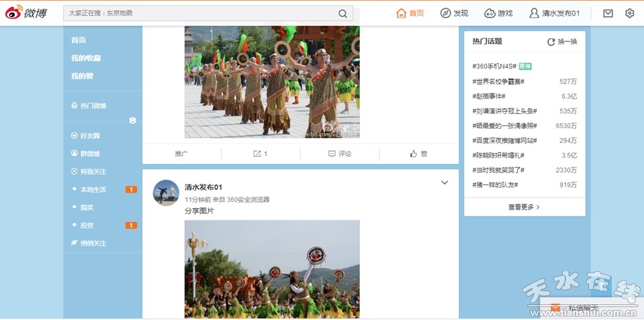
Task: Open the 清水发布01 post author name
Action: tap(203, 187)
